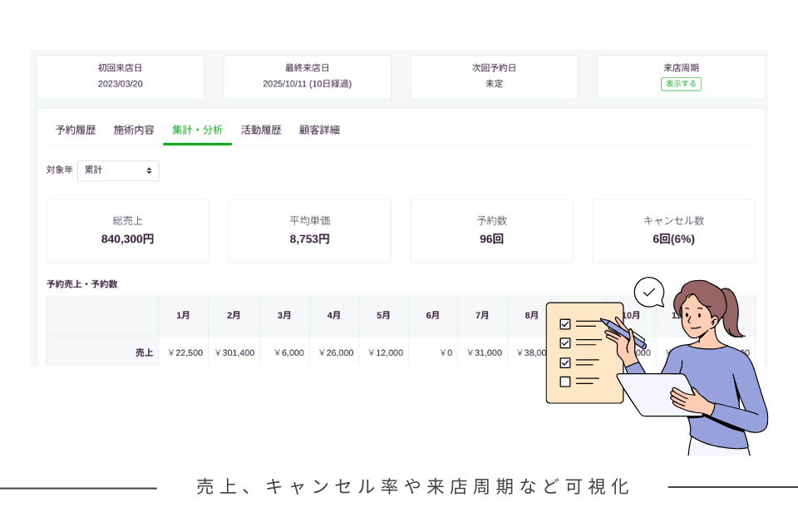The height and width of the screenshot is (532, 798).
Task: Click the 最終来店日 2025/10/11 card
Action: pos(307,76)
